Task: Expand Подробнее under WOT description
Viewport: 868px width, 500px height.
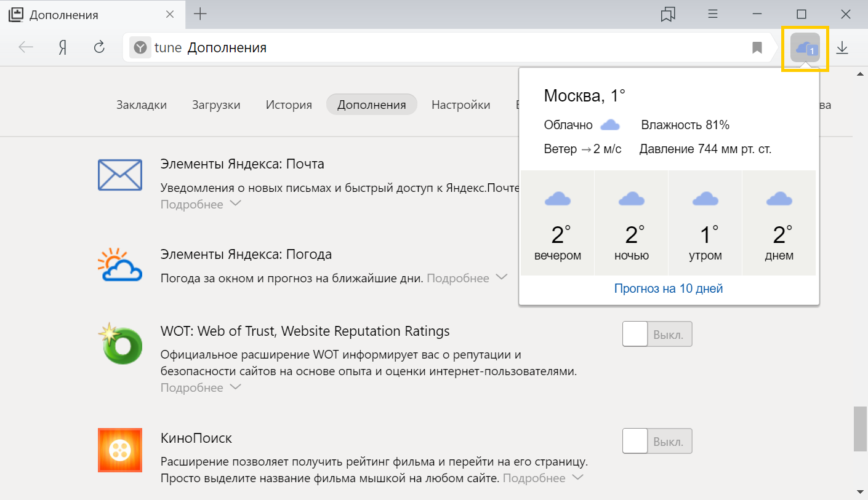Action: tap(201, 387)
